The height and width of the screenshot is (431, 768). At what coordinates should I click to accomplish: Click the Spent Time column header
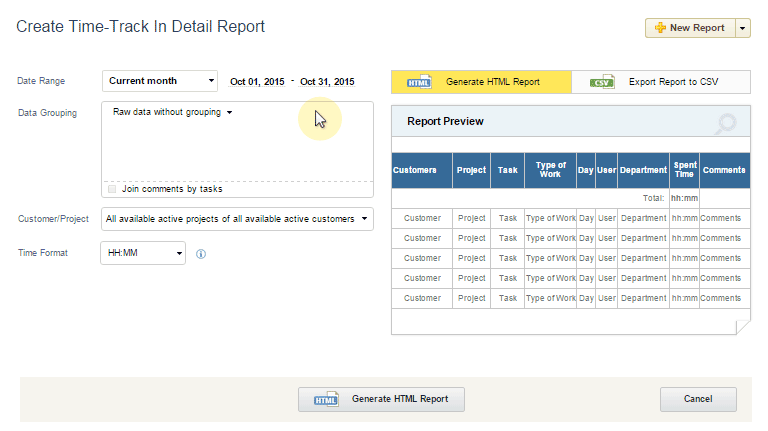(685, 170)
